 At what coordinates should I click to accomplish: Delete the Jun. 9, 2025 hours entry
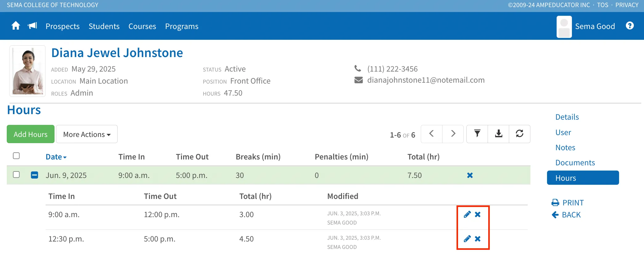(470, 175)
